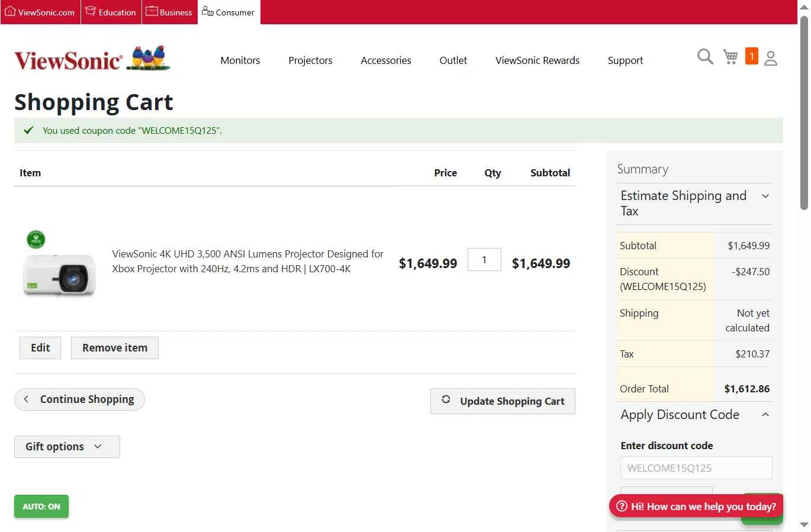Click the quantity input field
811x532 pixels.
(484, 260)
